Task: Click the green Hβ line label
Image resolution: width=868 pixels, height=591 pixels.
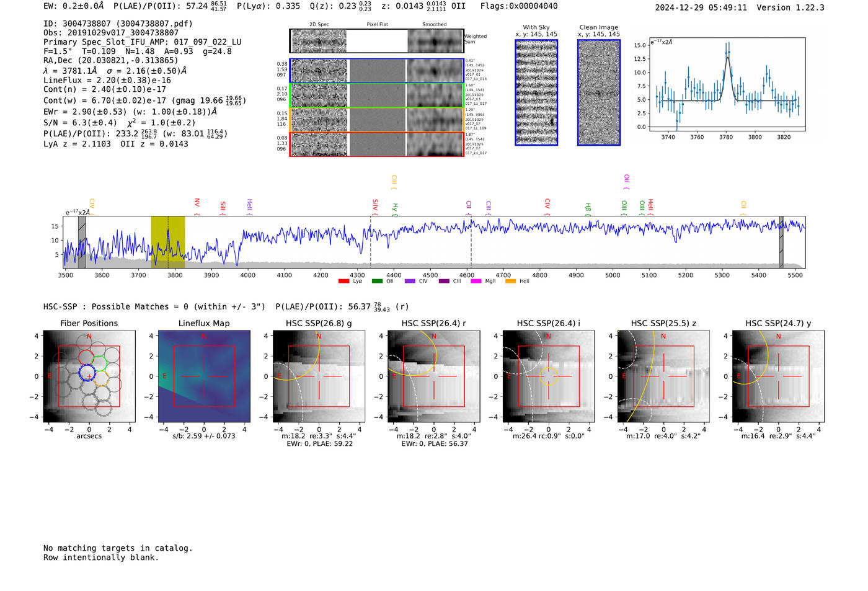Action: 588,209
